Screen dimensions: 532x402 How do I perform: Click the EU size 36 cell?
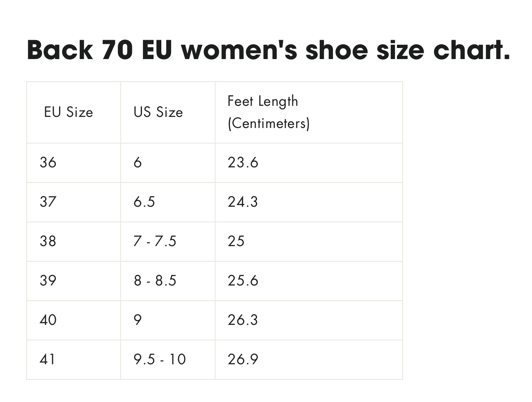[48, 162]
